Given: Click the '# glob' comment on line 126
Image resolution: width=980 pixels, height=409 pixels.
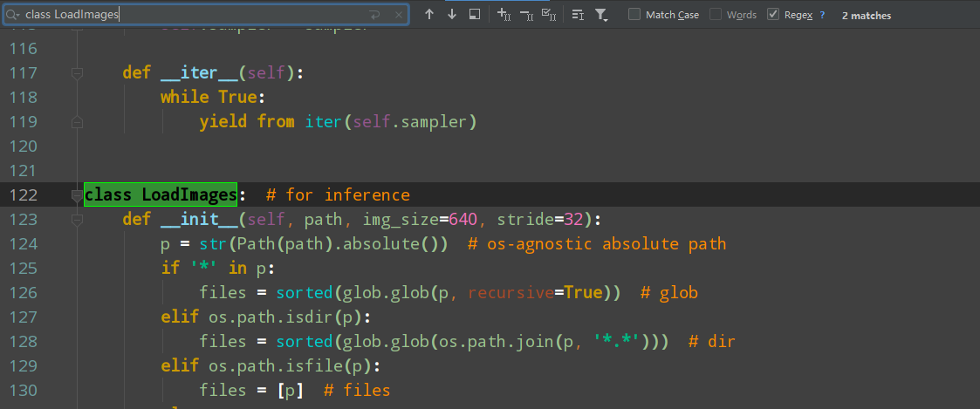Looking at the screenshot, I should (668, 292).
